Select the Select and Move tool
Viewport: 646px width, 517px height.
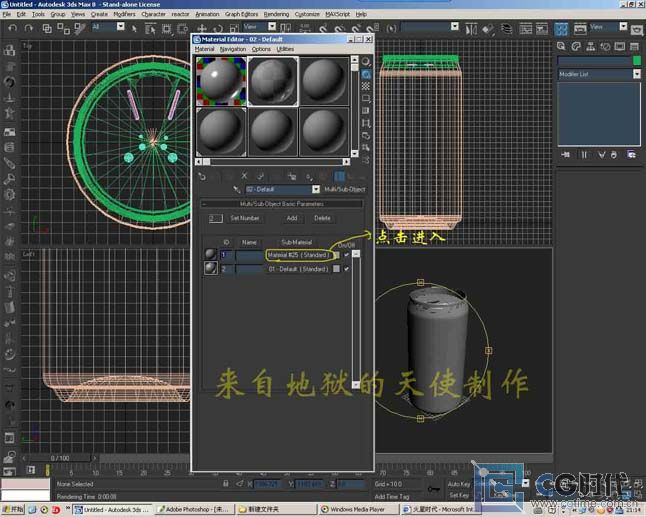pyautogui.click(x=202, y=28)
